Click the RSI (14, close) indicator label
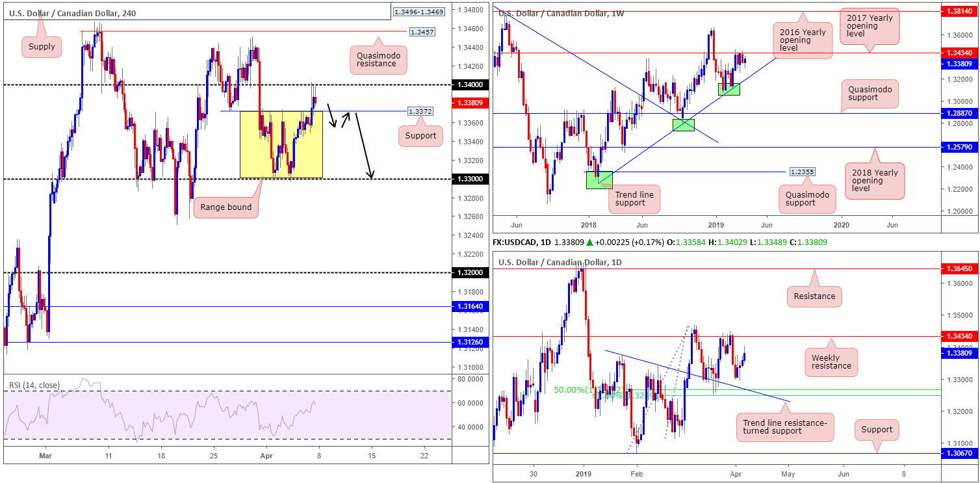The height and width of the screenshot is (483, 980). click(35, 385)
